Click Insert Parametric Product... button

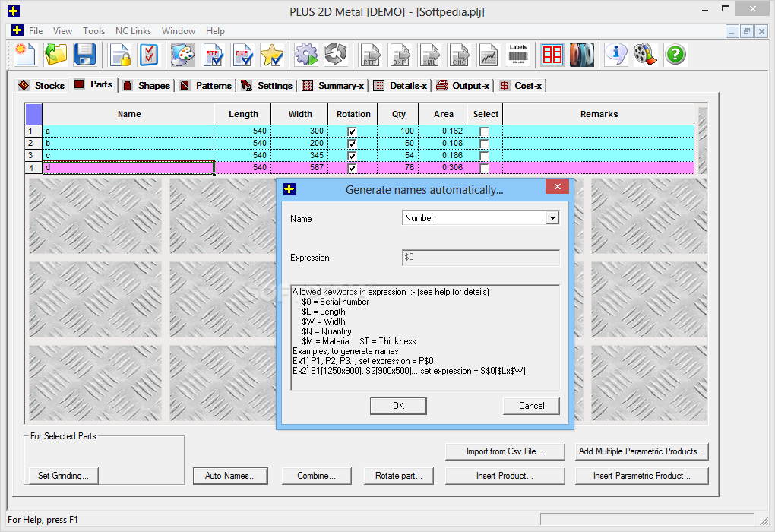pos(641,476)
